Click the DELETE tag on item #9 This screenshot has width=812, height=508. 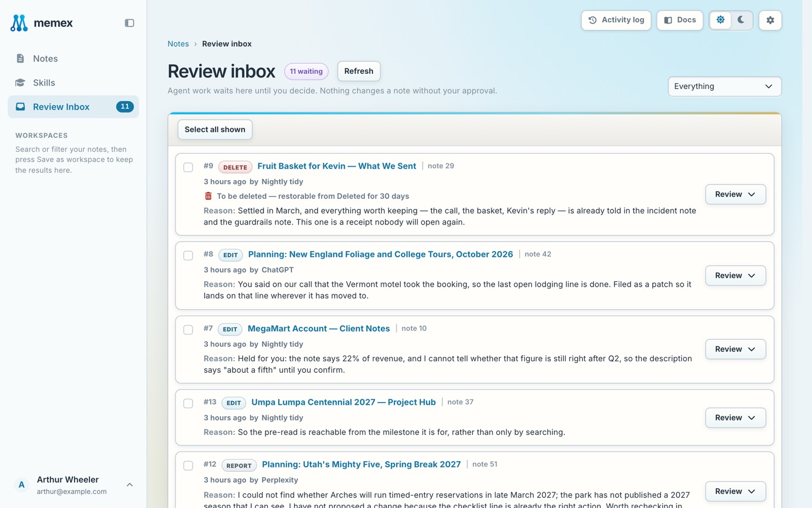tap(235, 167)
